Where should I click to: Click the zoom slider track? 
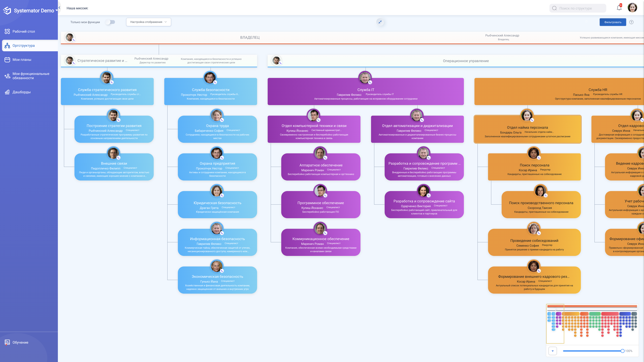click(593, 351)
